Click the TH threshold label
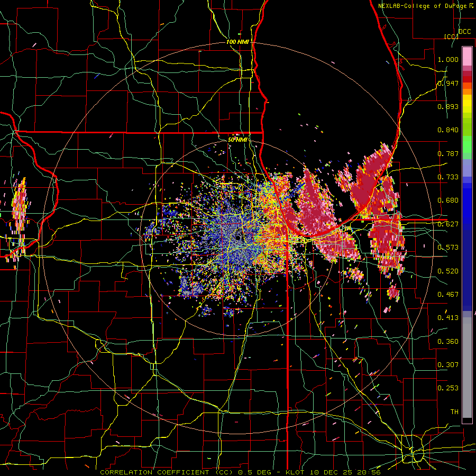The image size is (476, 476). click(x=454, y=412)
